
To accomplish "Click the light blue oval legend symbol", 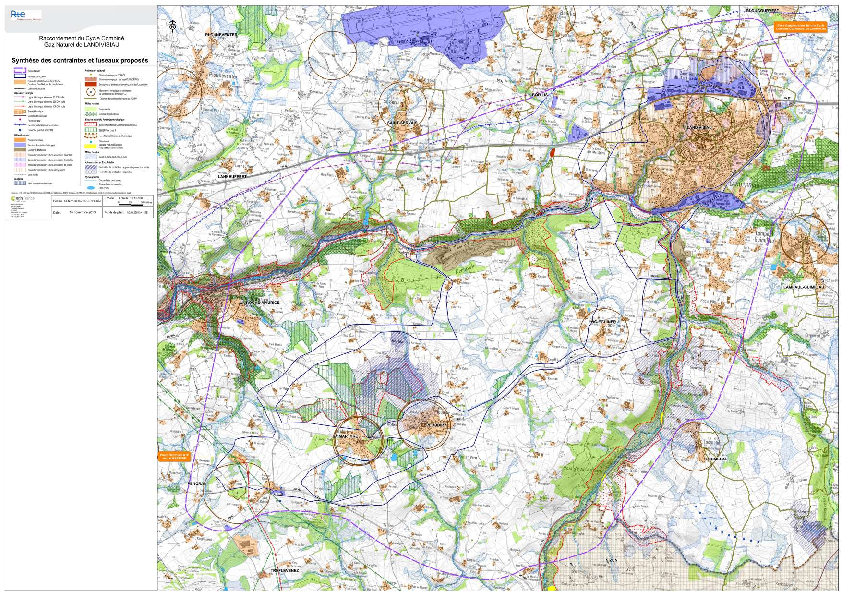I will 89,190.
